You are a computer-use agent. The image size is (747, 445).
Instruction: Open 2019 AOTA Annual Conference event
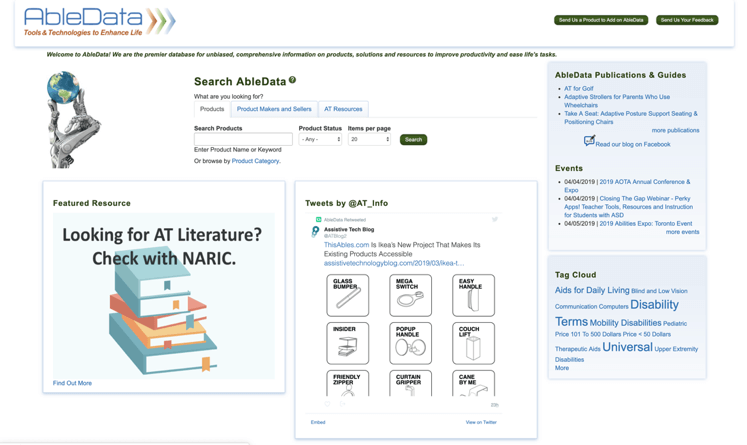point(627,186)
